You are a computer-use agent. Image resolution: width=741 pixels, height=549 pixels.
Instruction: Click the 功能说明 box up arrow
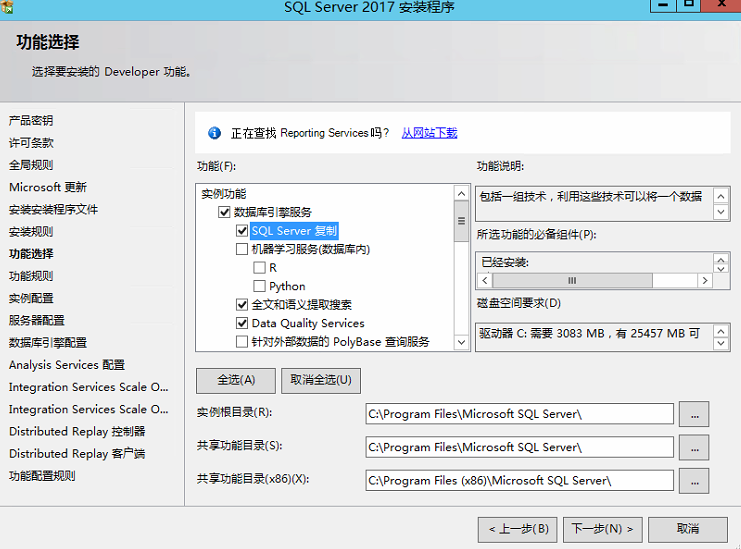tap(721, 197)
